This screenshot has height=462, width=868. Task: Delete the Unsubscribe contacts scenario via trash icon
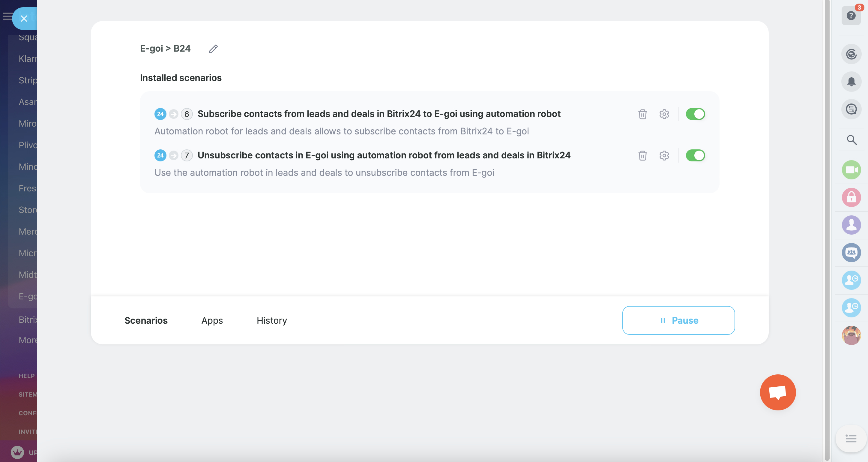[x=642, y=156]
